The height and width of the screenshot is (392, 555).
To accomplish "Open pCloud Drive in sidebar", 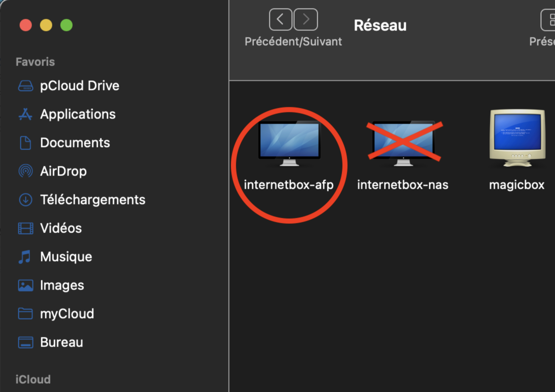I will point(79,86).
